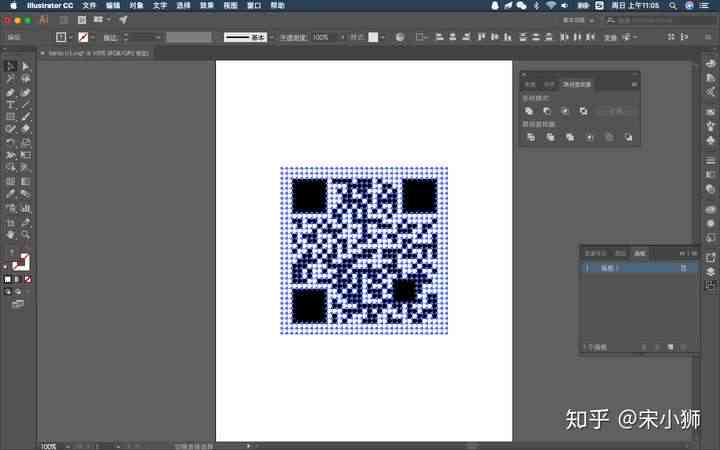The height and width of the screenshot is (450, 720).
Task: Open the 文件 menu
Action: 89,6
